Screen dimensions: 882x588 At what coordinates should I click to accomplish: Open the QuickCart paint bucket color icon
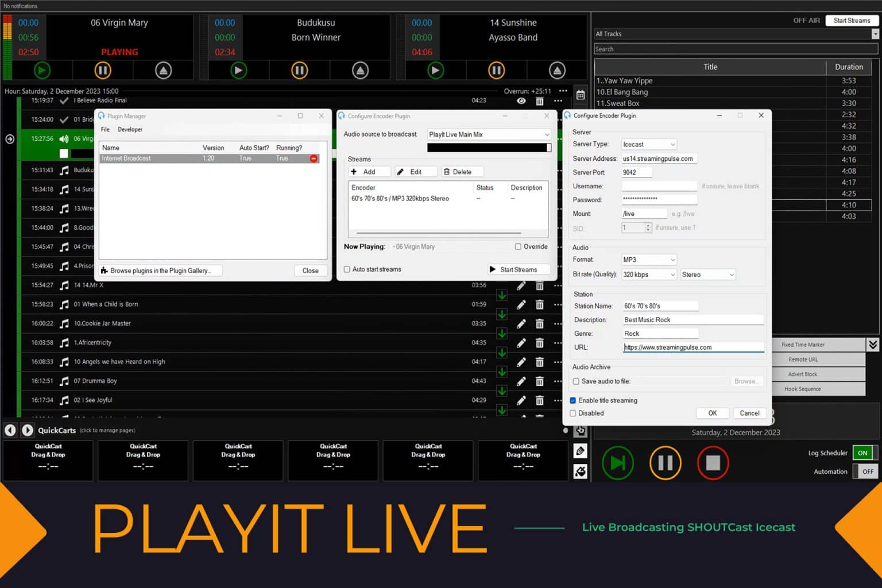tap(580, 471)
